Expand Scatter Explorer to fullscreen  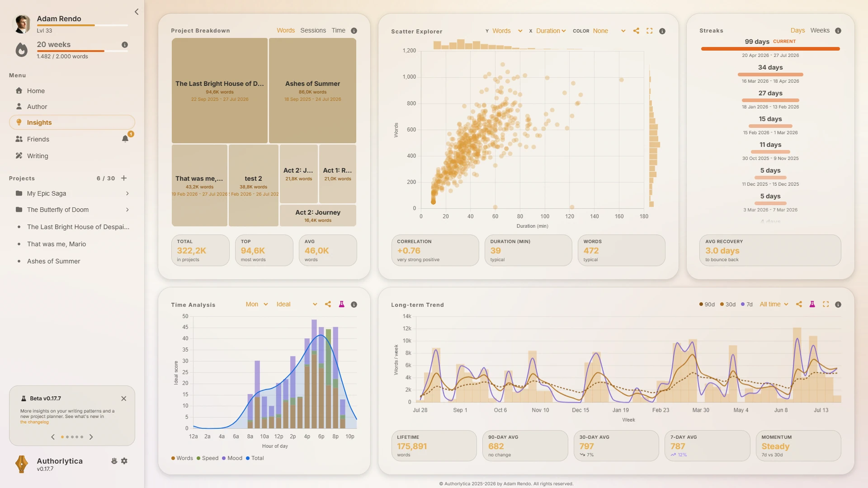[x=650, y=31]
